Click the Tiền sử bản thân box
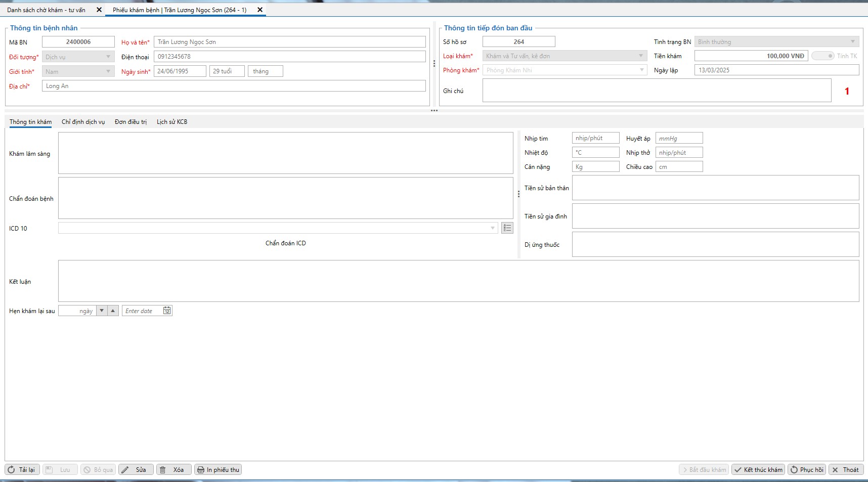The width and height of the screenshot is (868, 482). (x=716, y=188)
